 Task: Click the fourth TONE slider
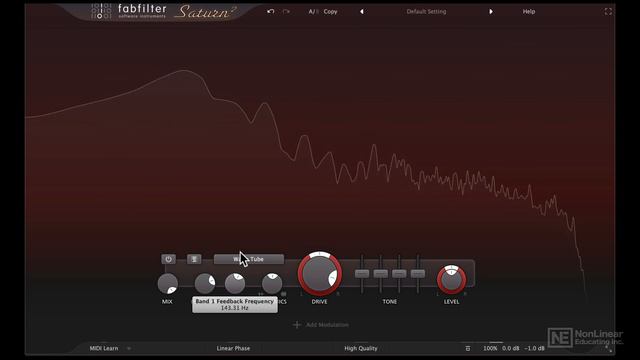pos(418,273)
